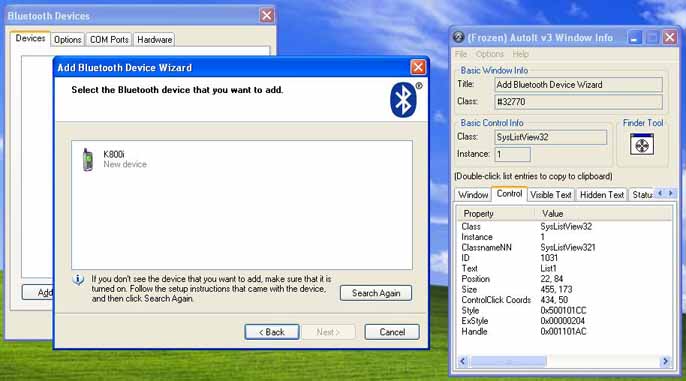Click the window Class field showing #32770

tap(578, 102)
